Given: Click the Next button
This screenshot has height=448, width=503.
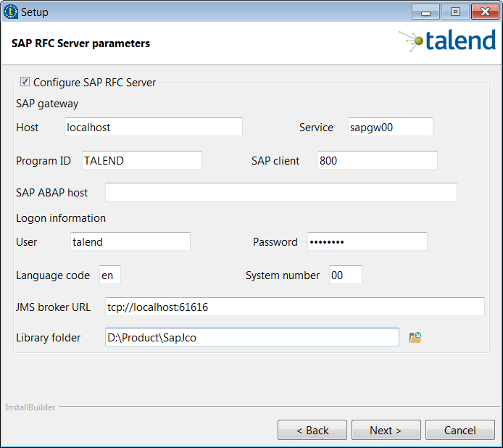Looking at the screenshot, I should 385,431.
